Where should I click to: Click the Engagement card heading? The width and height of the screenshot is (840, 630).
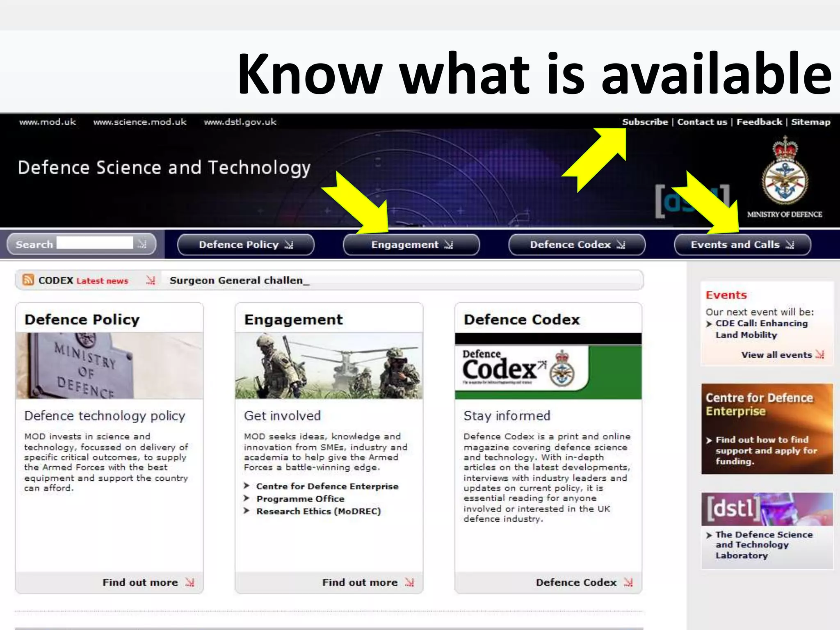coord(293,320)
